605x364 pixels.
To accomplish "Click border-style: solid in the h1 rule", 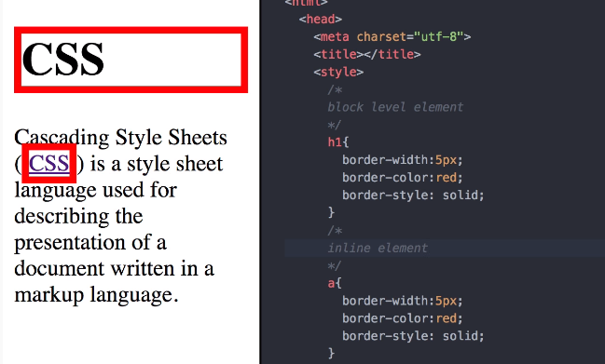I will pos(413,195).
